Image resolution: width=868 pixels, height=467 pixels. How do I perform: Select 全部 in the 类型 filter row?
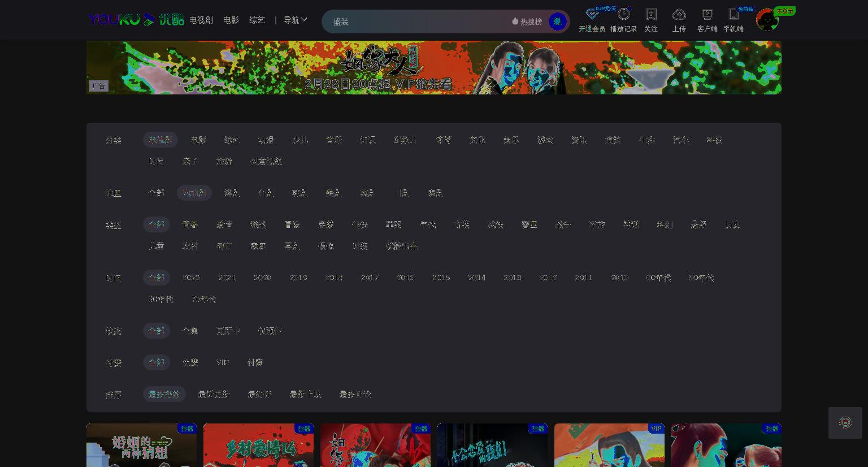click(157, 224)
